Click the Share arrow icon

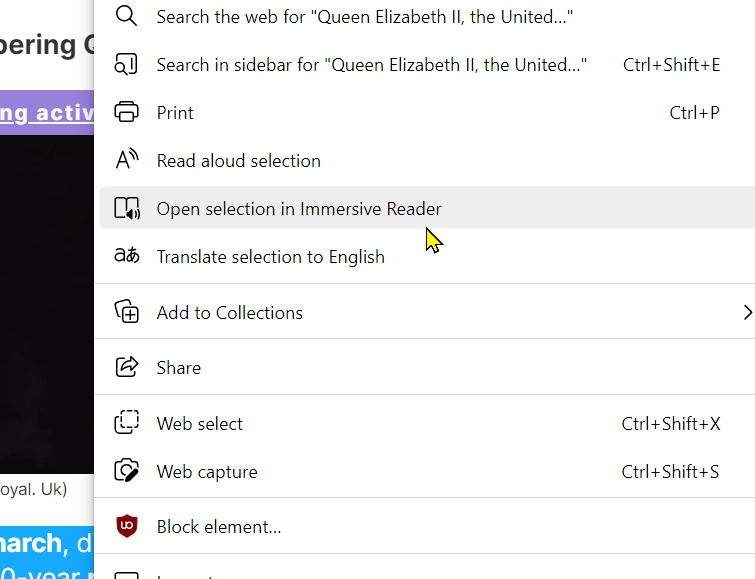pos(127,367)
